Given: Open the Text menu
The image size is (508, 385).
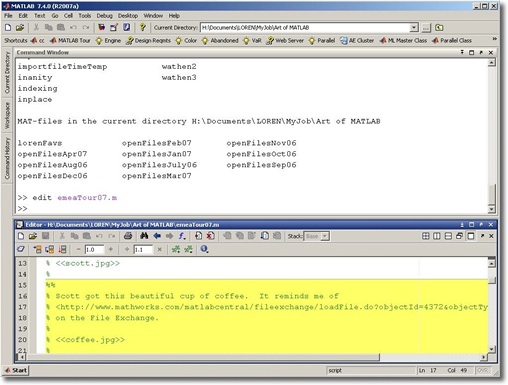Looking at the screenshot, I should (x=39, y=16).
